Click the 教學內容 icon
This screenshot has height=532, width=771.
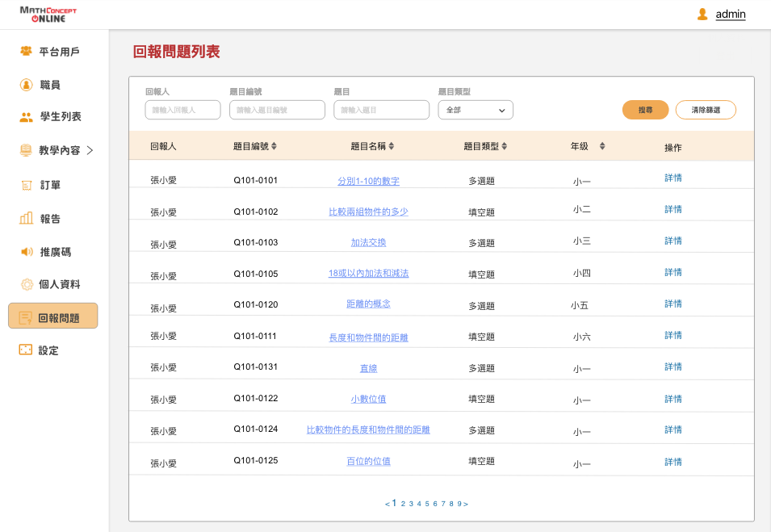[x=26, y=150]
